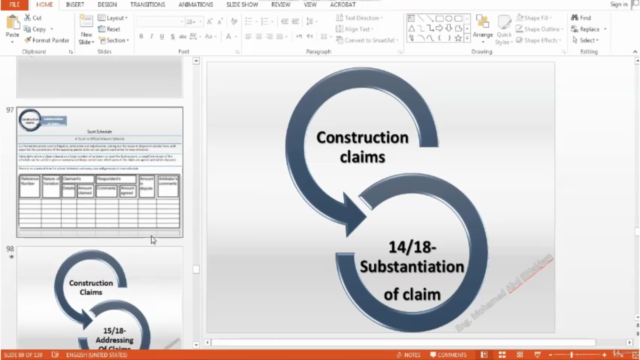Cut the selection with Cut
Viewport: 640px width, 360px height.
coord(33,18)
